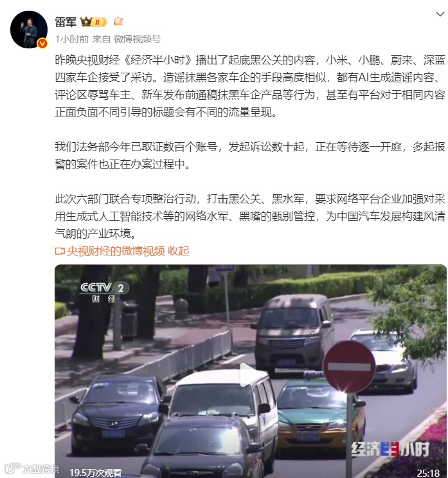Click the video camera icon before 央视财经
Viewport: 448px width, 478px height.
pos(60,251)
